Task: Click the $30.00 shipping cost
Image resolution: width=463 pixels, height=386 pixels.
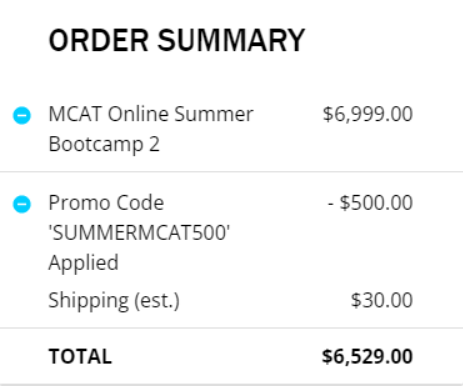Action: pos(382,300)
